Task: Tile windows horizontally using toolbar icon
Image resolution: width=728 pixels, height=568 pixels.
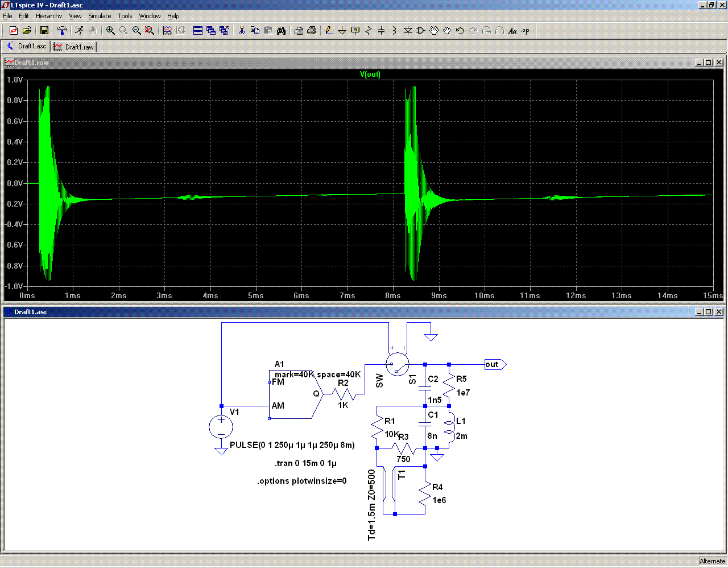Action: (198, 31)
